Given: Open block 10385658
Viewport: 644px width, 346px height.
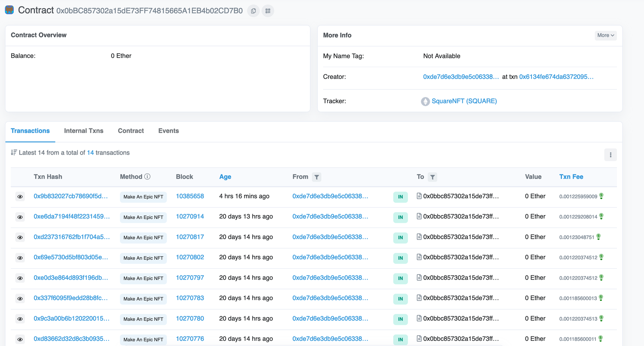Looking at the screenshot, I should 190,196.
